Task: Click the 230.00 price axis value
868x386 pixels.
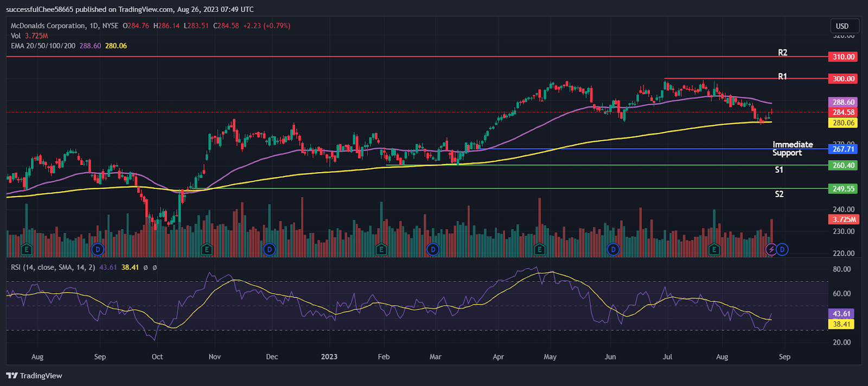Action: 844,231
